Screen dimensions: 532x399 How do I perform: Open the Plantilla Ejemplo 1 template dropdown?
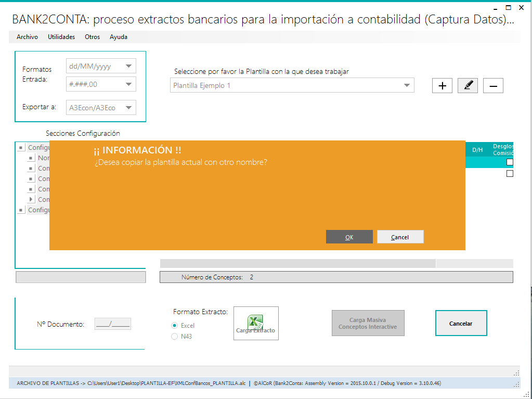(407, 85)
